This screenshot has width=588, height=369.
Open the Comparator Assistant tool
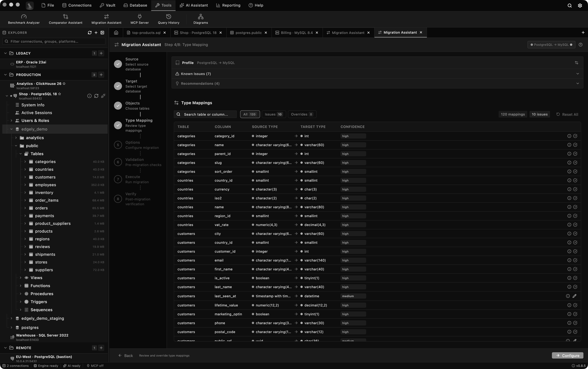[x=65, y=19]
